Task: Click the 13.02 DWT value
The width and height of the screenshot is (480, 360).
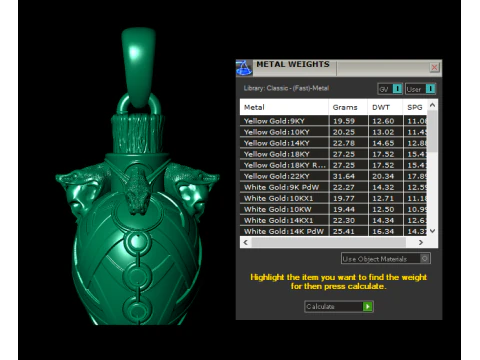Action: tap(383, 132)
